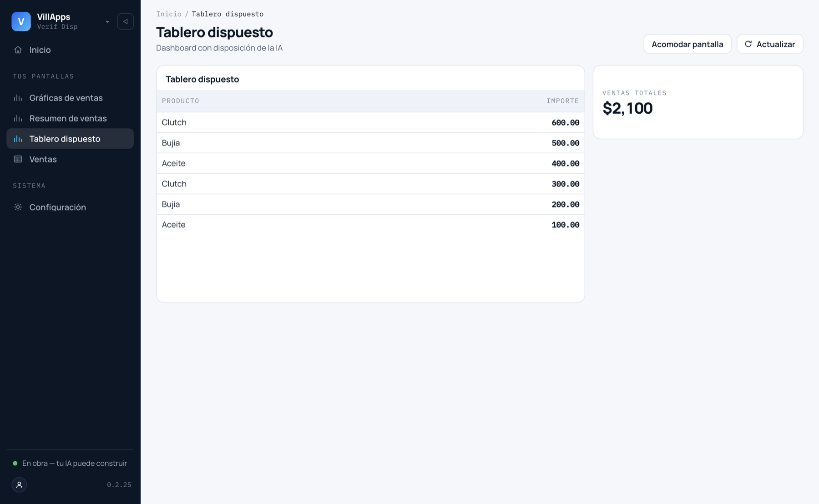
Task: Click the gear icon beside Configuración
Action: tap(18, 207)
